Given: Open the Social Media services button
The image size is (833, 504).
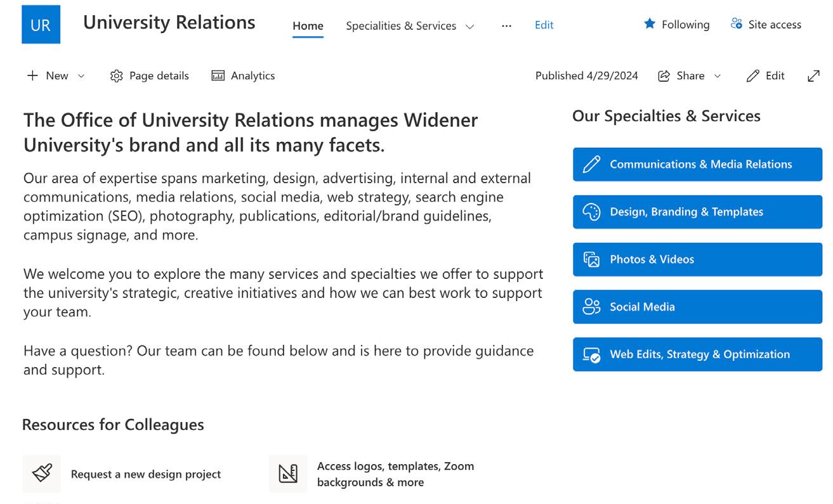Looking at the screenshot, I should coord(697,307).
